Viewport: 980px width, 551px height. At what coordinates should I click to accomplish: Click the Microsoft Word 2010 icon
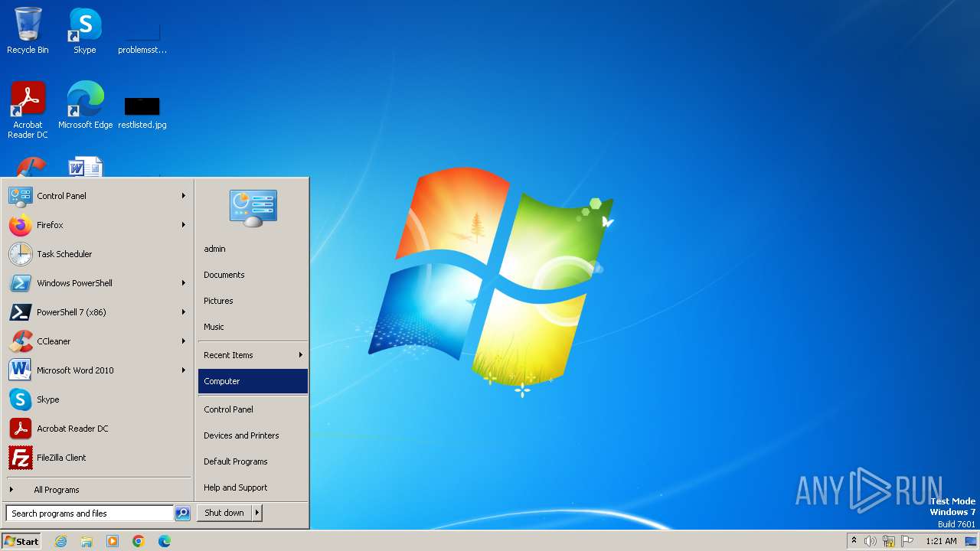[x=21, y=370]
